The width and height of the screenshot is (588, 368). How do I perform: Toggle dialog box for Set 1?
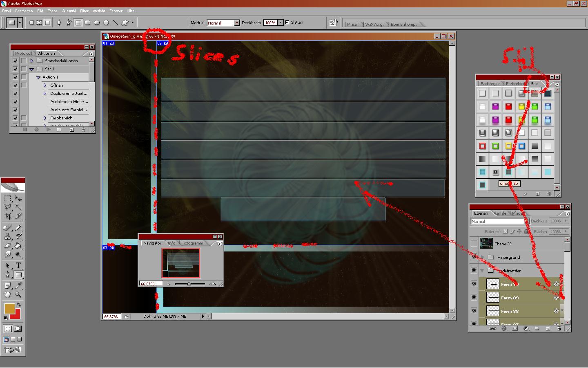(x=24, y=69)
